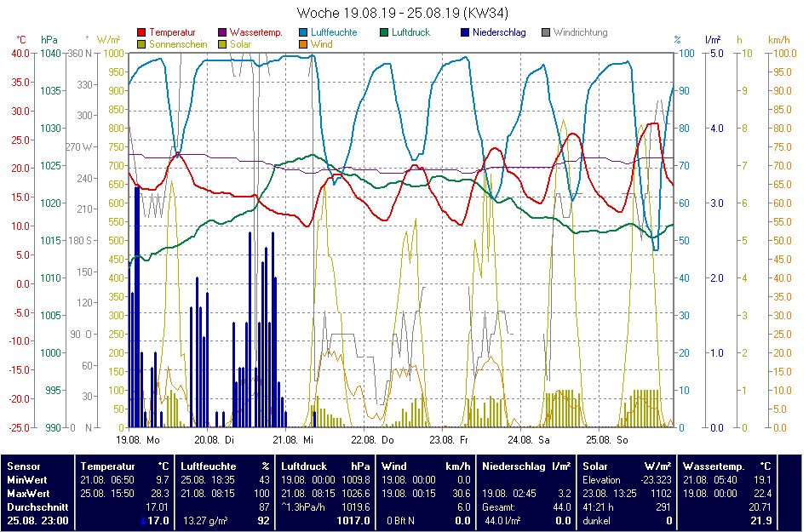This screenshot has width=809, height=532.
Task: Select the 'Niederschlag' legend label
Action: (x=499, y=32)
